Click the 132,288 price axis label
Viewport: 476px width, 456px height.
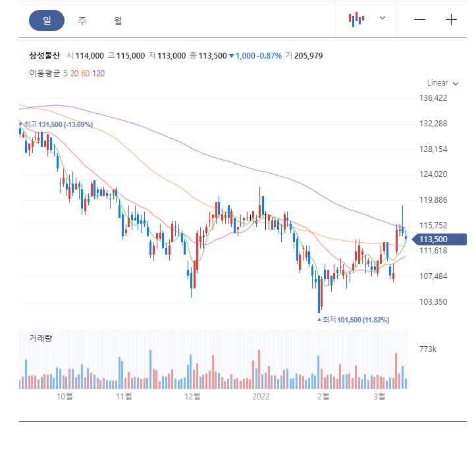(433, 124)
